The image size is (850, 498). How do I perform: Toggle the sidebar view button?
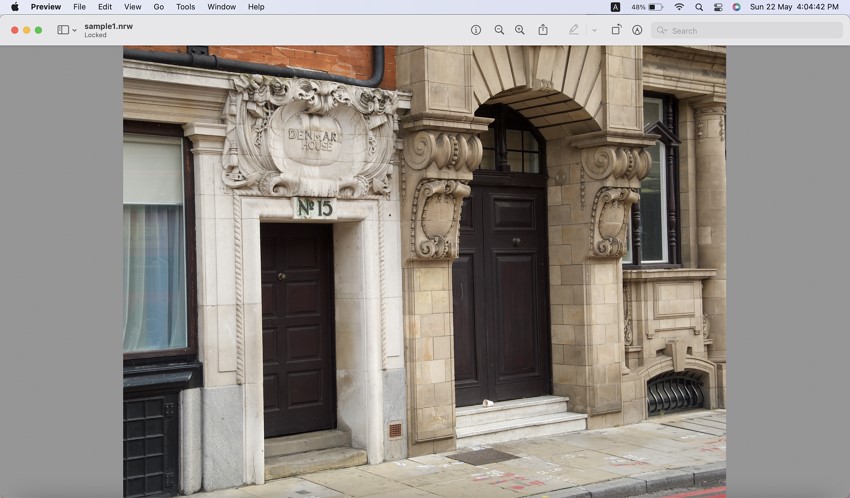[63, 30]
